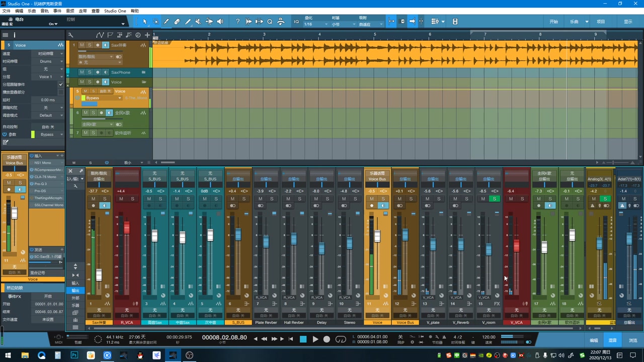Click the add track plus icon

(x=147, y=35)
